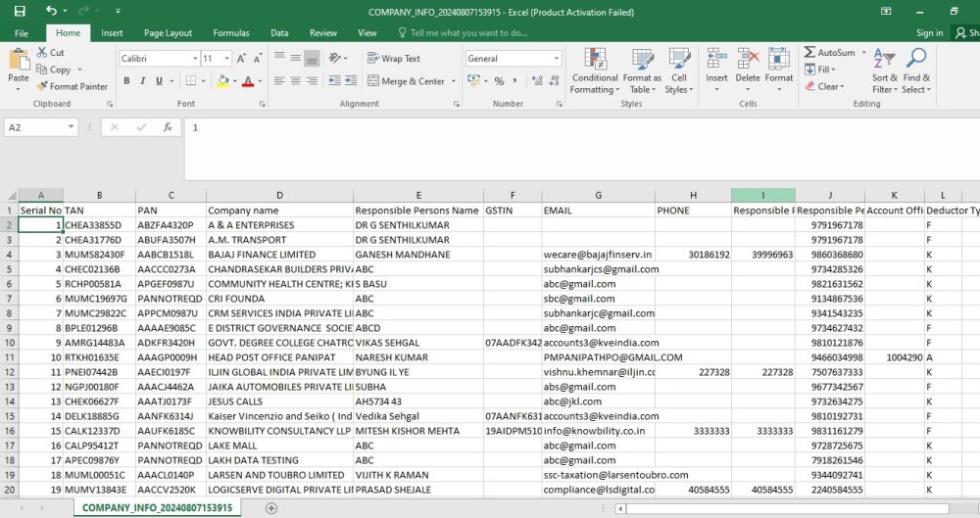
Task: Decrease cell indent
Action: click(335, 80)
